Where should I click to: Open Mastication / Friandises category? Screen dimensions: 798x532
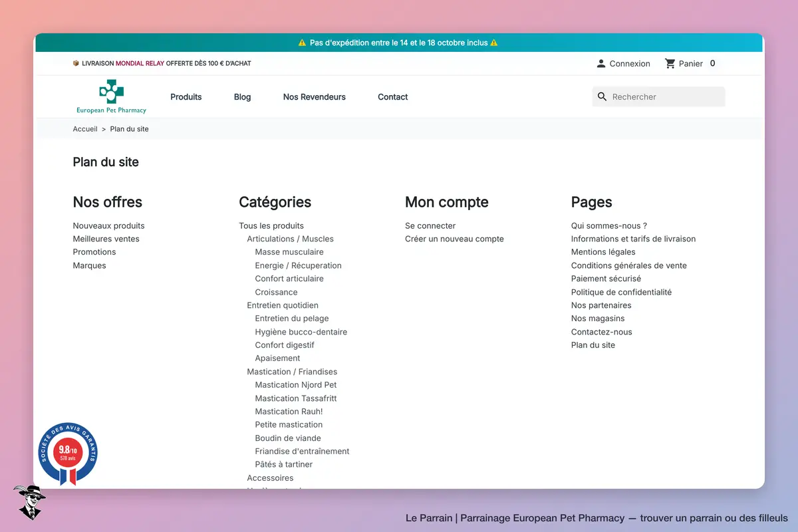tap(293, 372)
